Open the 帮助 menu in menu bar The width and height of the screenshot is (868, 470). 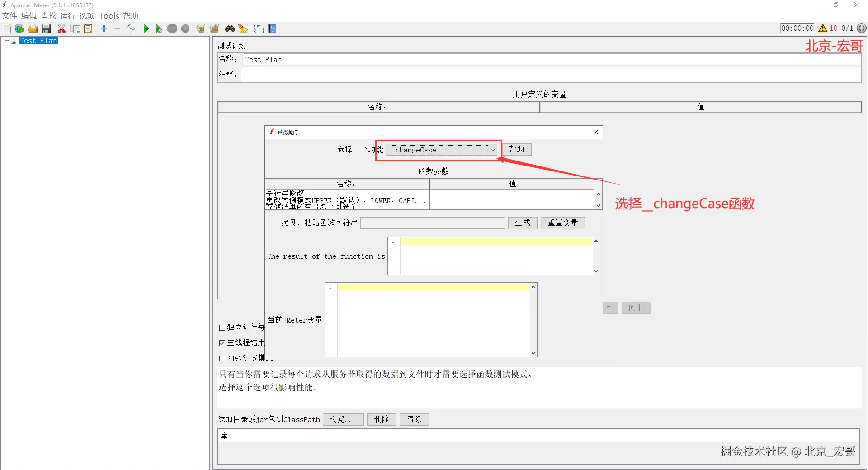[x=131, y=16]
